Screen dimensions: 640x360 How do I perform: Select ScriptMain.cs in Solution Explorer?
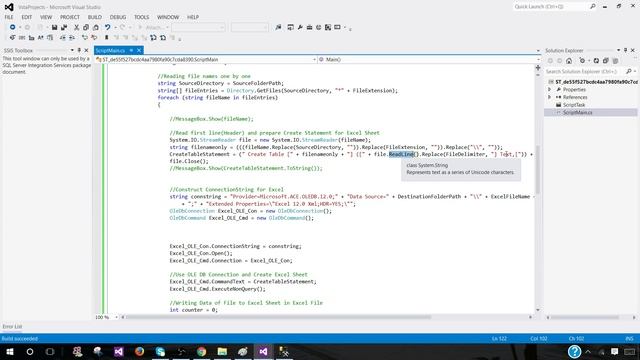(x=578, y=112)
